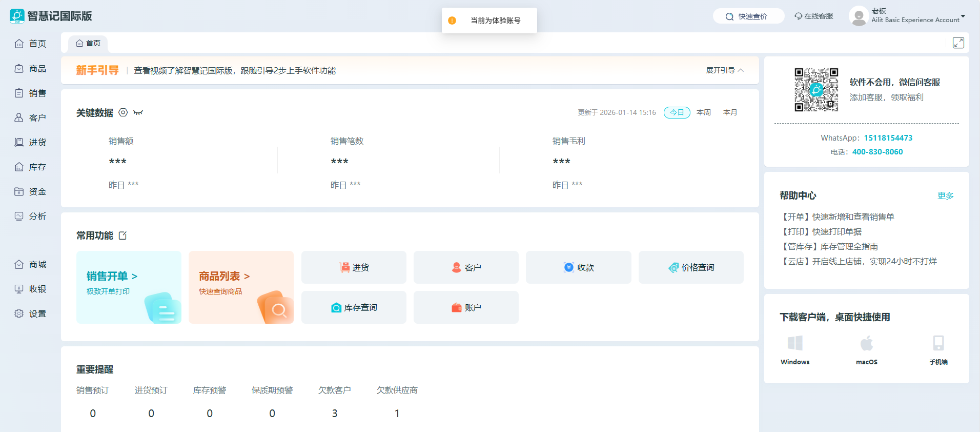The height and width of the screenshot is (432, 980).
Task: Click the fullscreen expand icon
Action: [x=958, y=43]
